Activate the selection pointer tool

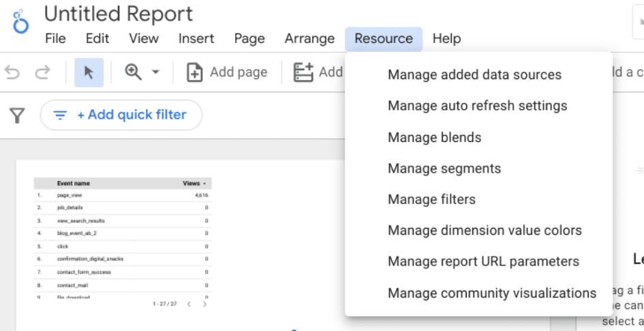[89, 73]
